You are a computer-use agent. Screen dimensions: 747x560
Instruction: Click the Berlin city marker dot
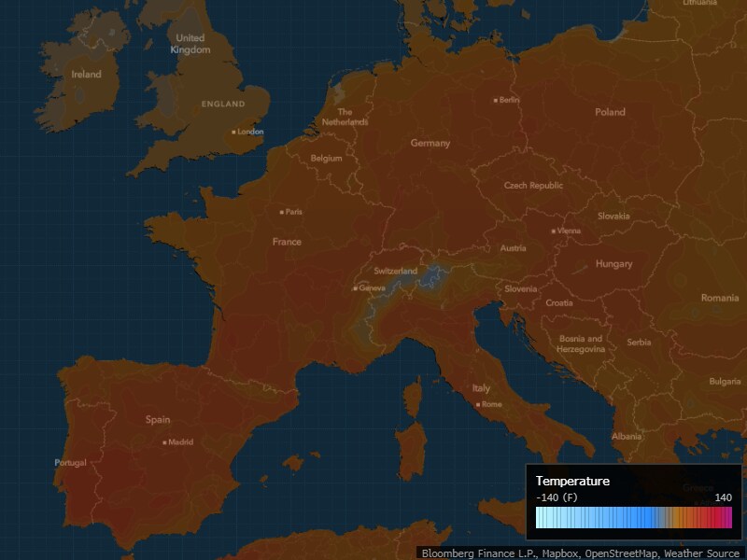[497, 100]
